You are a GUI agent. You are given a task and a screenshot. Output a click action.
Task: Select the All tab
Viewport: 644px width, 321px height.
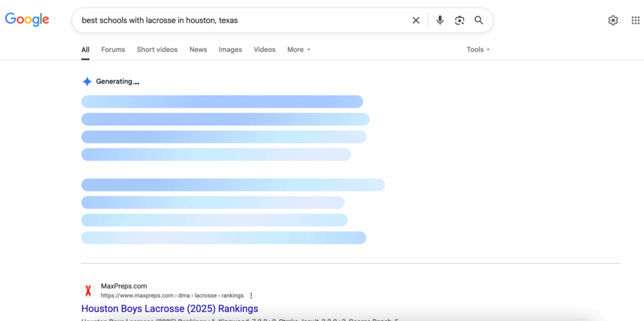coord(85,50)
